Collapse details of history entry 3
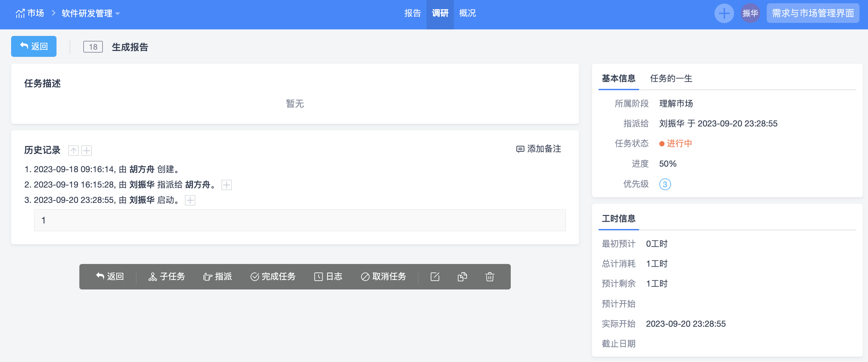 (x=190, y=200)
